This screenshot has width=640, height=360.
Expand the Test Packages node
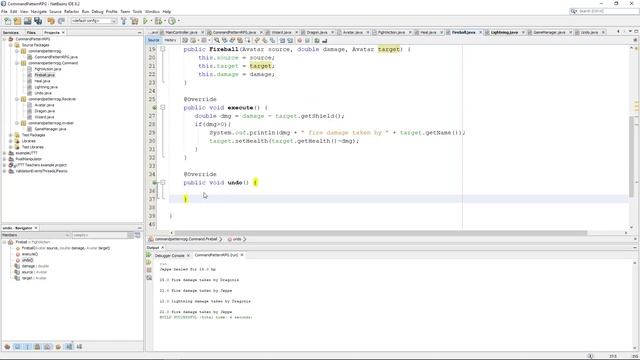click(x=11, y=135)
